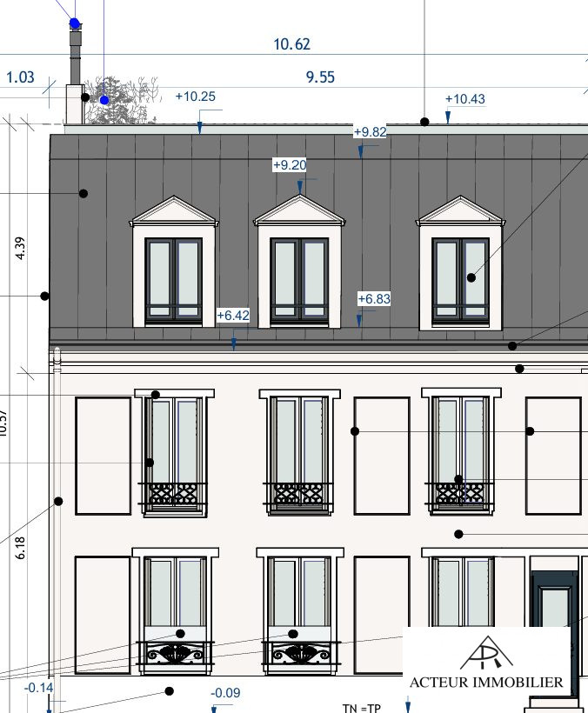Click the left dormer window on the roof
The width and height of the screenshot is (588, 713).
174,278
